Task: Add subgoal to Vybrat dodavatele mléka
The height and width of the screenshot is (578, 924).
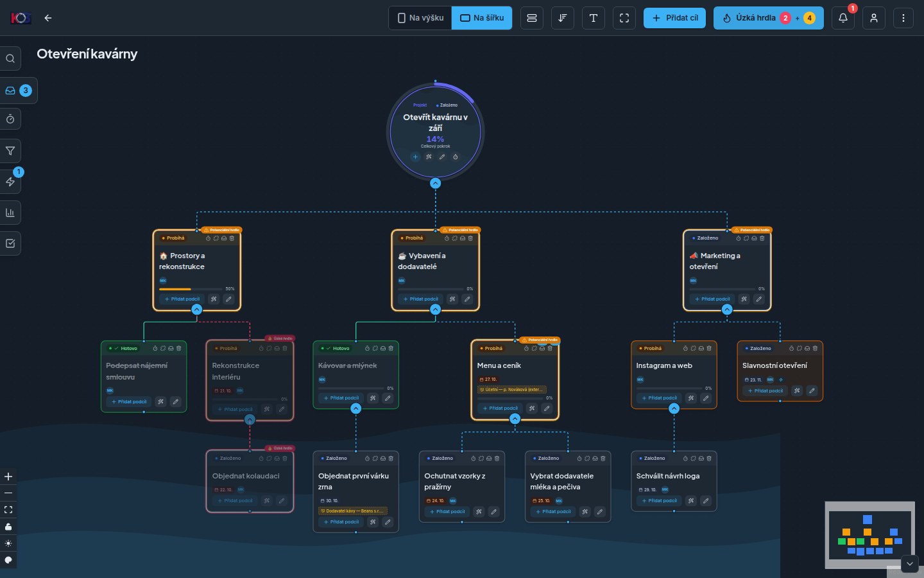Action: click(x=553, y=512)
